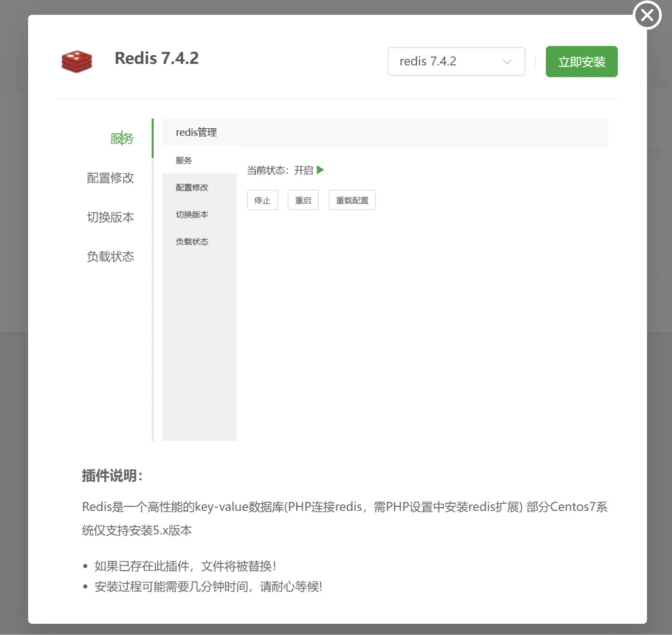Close the Redis plugin dialog
This screenshot has height=635, width=672.
647,15
